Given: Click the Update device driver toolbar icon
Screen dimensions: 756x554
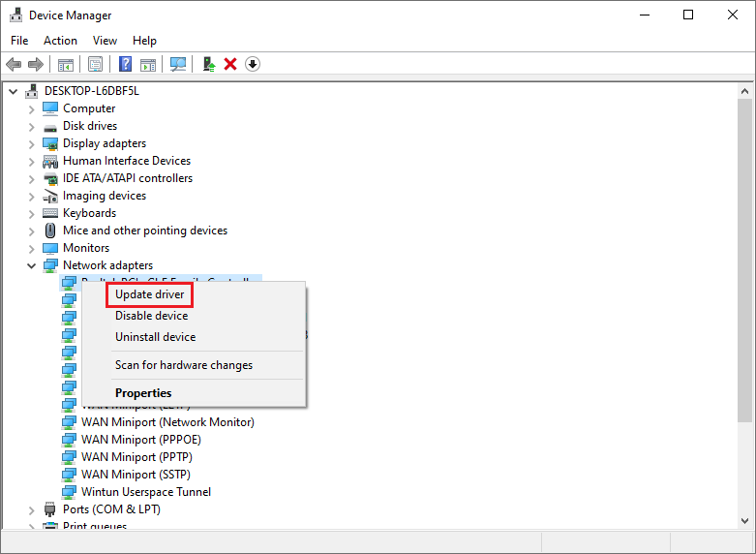Looking at the screenshot, I should coord(209,64).
